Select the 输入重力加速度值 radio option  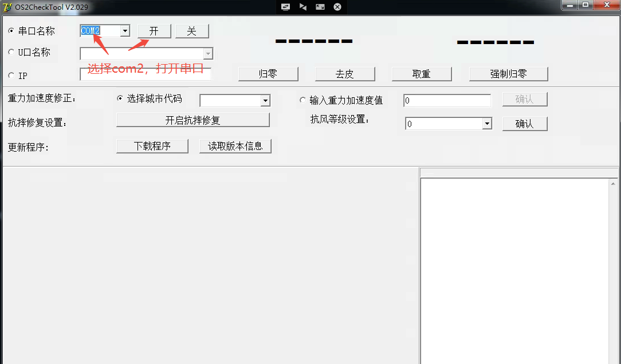[x=302, y=100]
